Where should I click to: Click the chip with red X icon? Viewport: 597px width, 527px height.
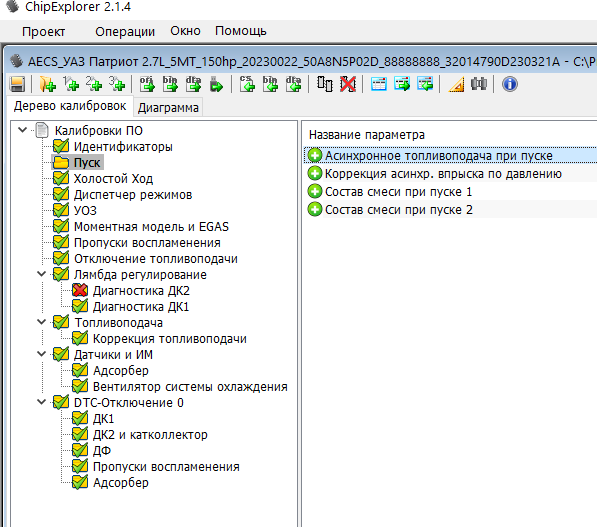pos(348,84)
